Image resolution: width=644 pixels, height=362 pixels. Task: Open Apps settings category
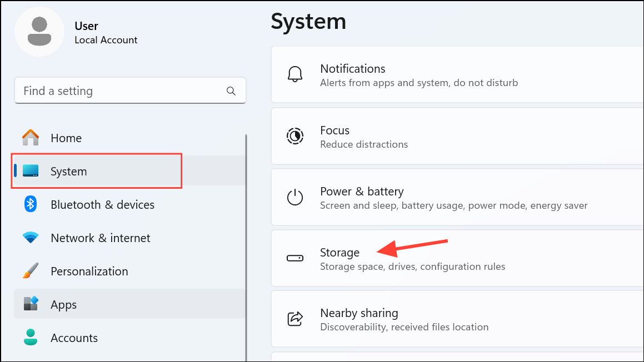point(63,305)
